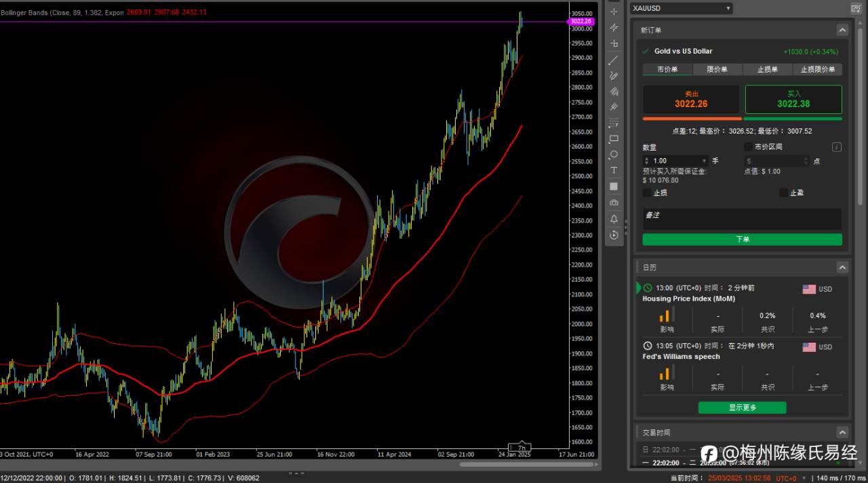This screenshot has height=483, width=868.
Task: Enable the 止盈 take profit checkbox
Action: 784,193
